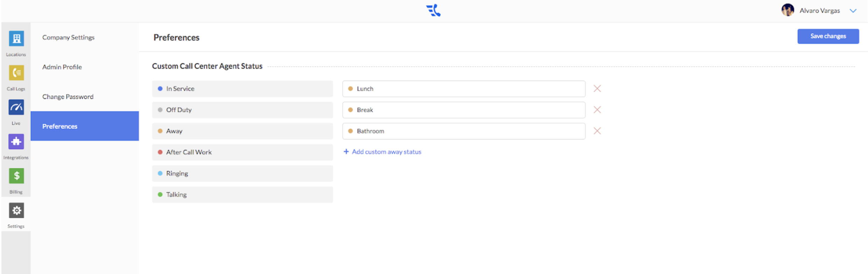Go to Change Password section
Screen dimensions: 868x274
68,97
